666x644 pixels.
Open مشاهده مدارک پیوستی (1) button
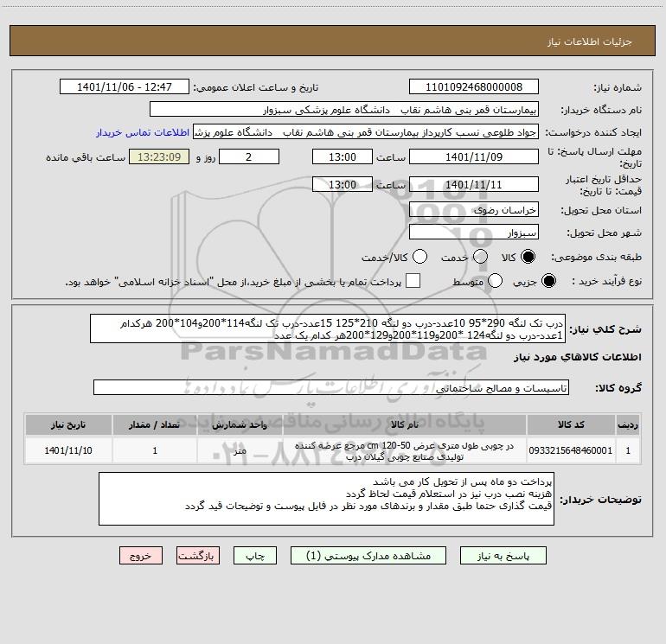368,555
